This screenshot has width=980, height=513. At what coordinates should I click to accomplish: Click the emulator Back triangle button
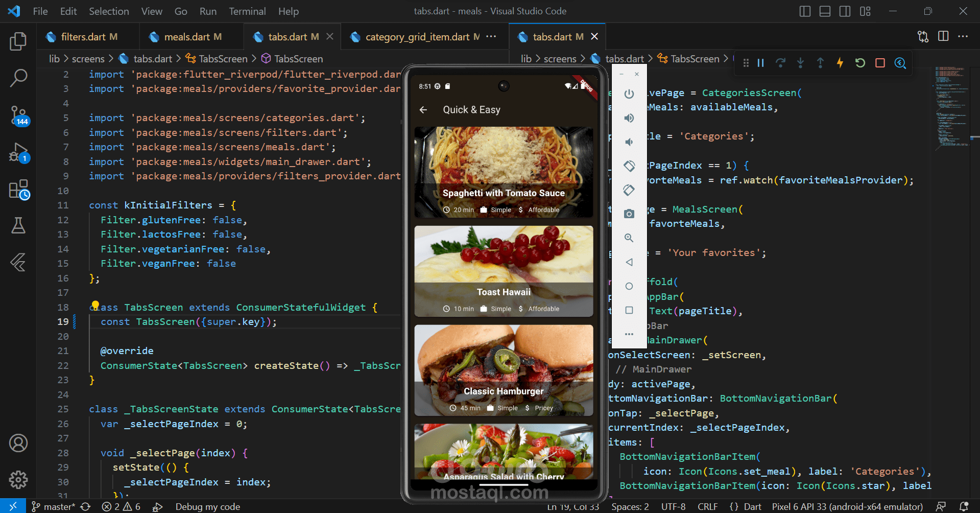point(629,262)
